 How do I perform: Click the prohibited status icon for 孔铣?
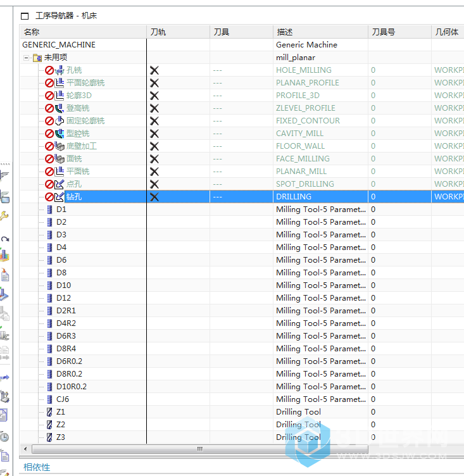49,70
